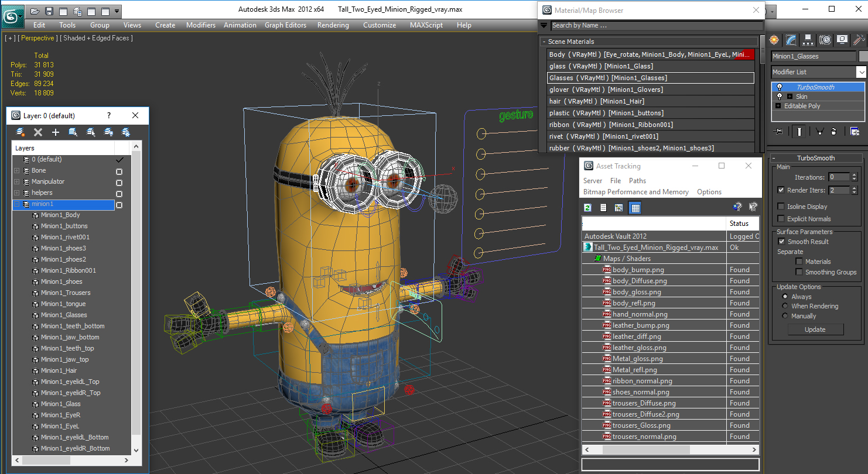This screenshot has height=474, width=868.
Task: Click Remove Modifier trash icon
Action: click(x=833, y=131)
